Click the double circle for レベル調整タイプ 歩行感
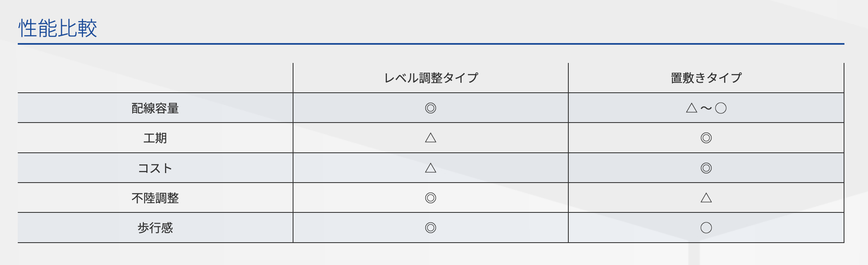The width and height of the screenshot is (868, 265). (431, 228)
